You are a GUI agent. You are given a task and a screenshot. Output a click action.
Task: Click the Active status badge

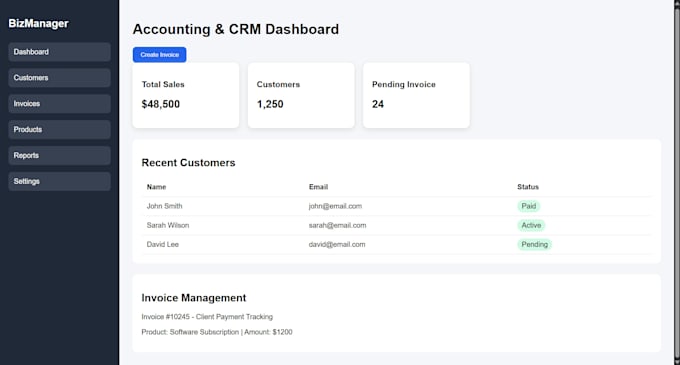pos(531,225)
